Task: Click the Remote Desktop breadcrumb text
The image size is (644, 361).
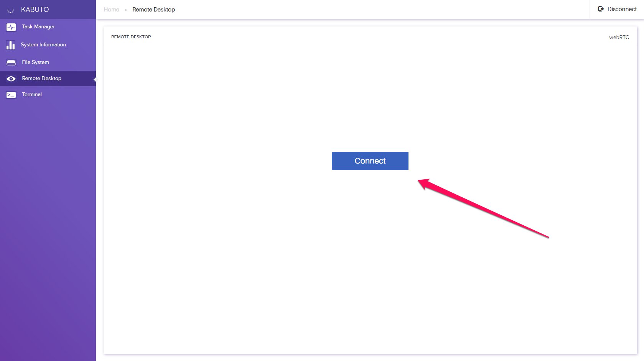Action: [153, 10]
